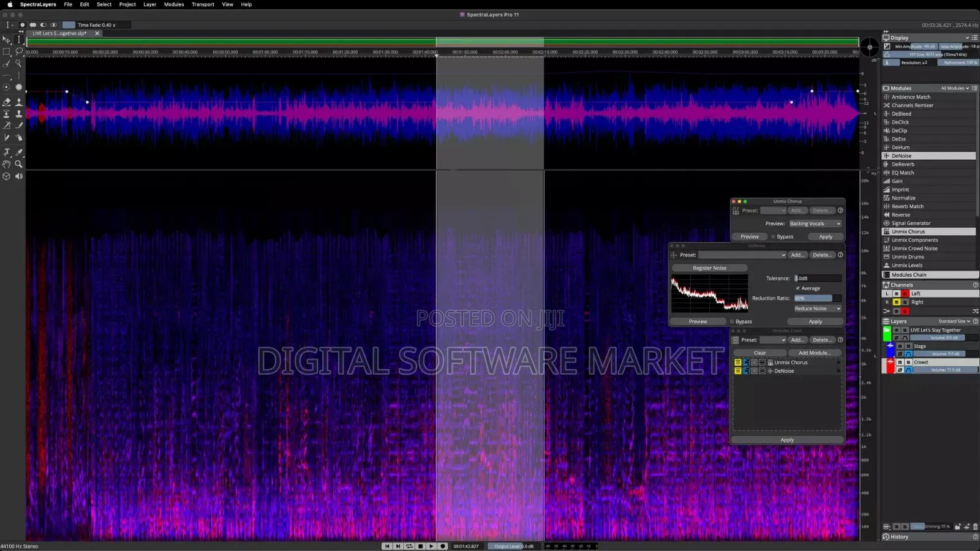This screenshot has height=551, width=980.
Task: Open the Apple menu
Action: click(10, 4)
